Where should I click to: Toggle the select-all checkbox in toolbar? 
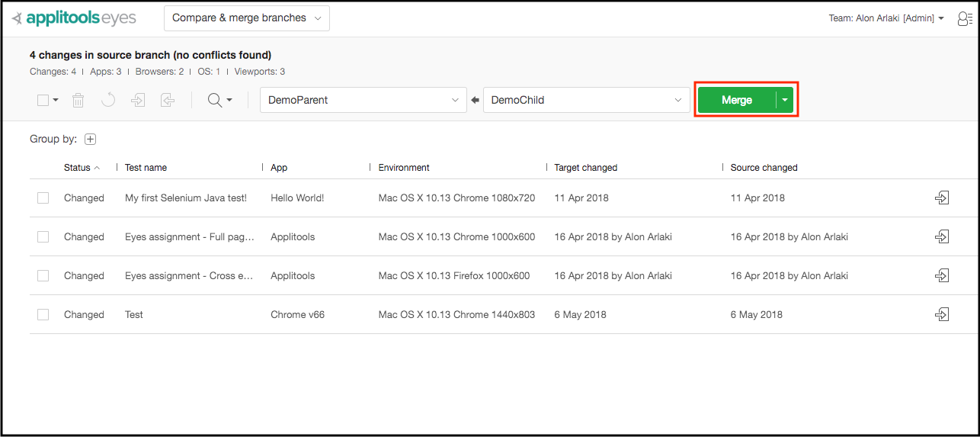click(x=43, y=100)
